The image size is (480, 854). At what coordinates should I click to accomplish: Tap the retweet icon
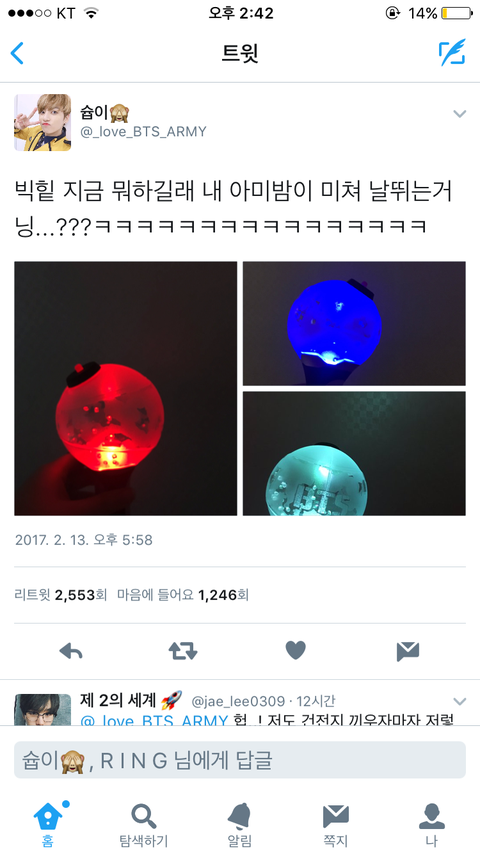[183, 651]
